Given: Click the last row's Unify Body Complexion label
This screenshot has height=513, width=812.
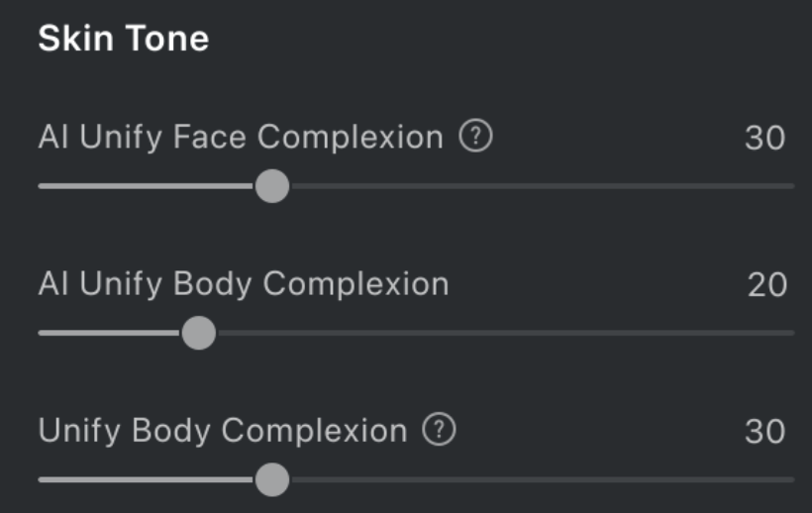Looking at the screenshot, I should tap(223, 432).
